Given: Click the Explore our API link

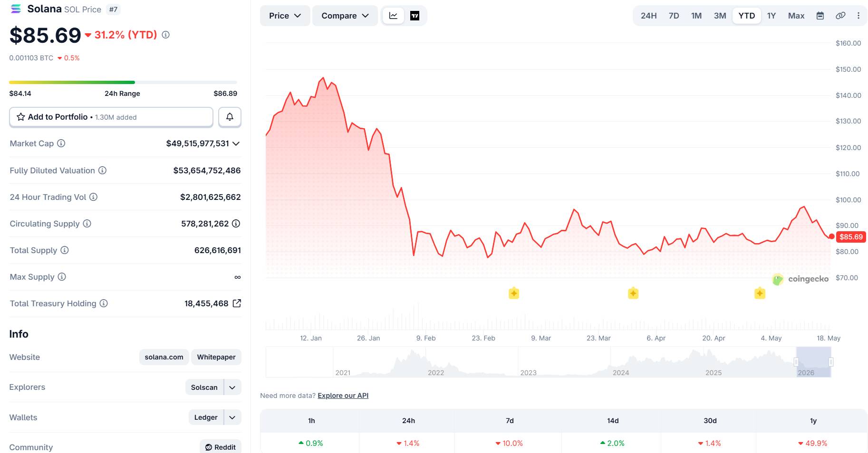Looking at the screenshot, I should (343, 396).
